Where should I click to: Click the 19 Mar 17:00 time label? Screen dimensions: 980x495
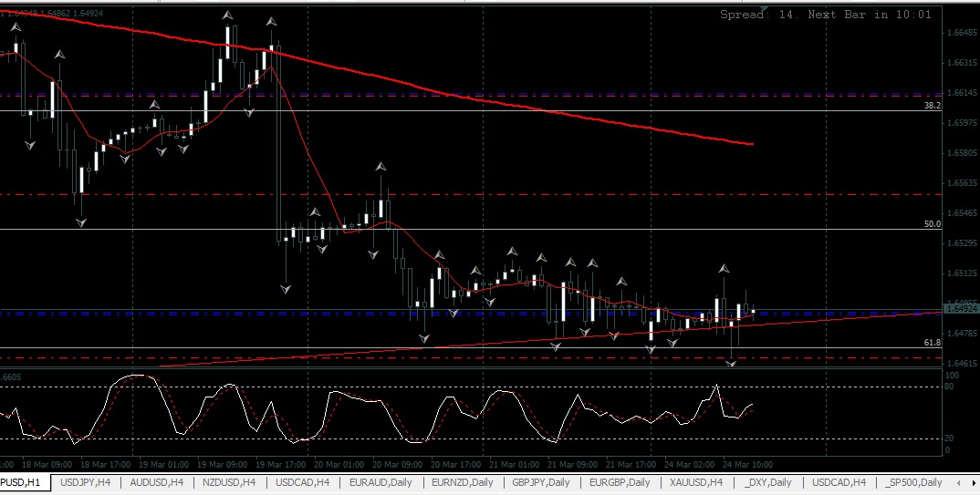tap(281, 464)
